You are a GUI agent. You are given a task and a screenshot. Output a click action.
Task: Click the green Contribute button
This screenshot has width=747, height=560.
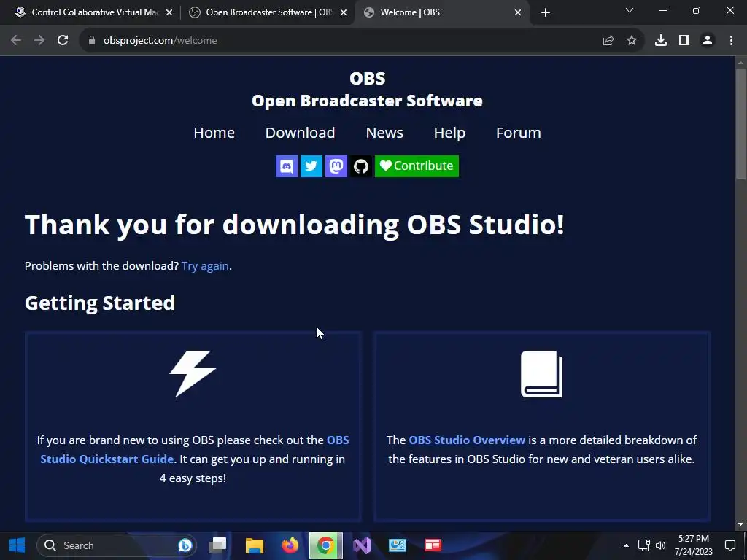(417, 166)
